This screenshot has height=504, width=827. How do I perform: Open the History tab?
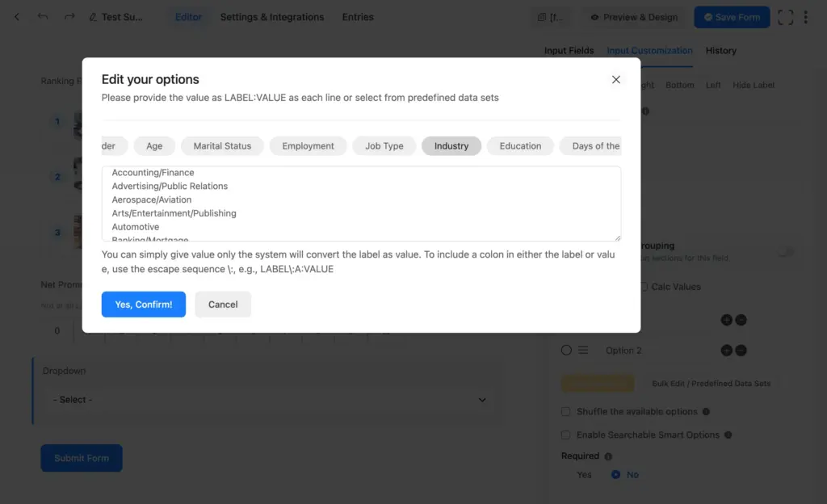[x=720, y=51]
